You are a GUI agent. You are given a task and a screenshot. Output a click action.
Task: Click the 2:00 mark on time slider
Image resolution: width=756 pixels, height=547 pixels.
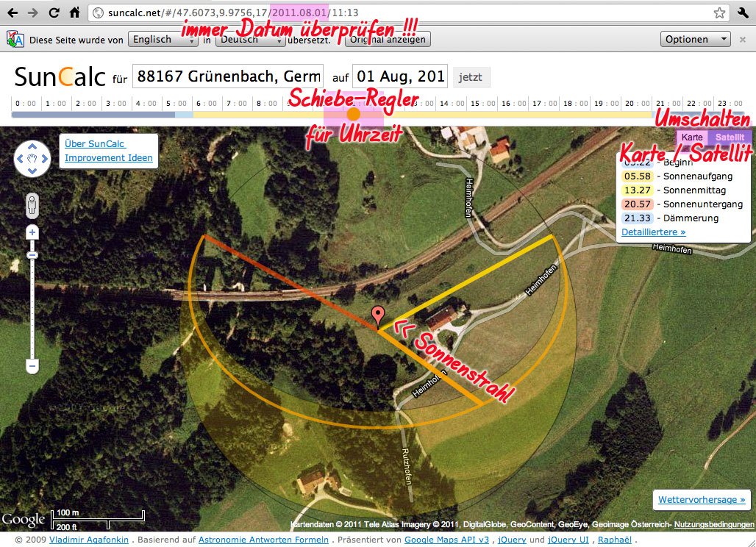pyautogui.click(x=85, y=103)
